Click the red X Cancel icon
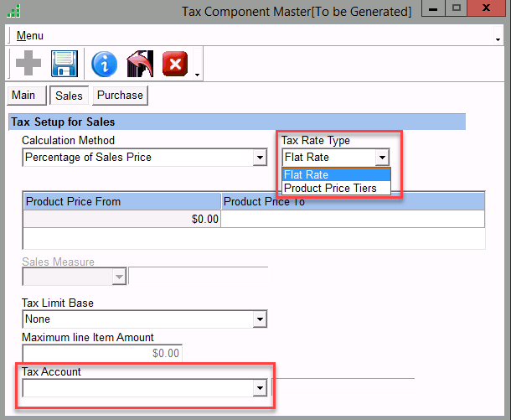This screenshot has width=511, height=420. click(x=175, y=64)
